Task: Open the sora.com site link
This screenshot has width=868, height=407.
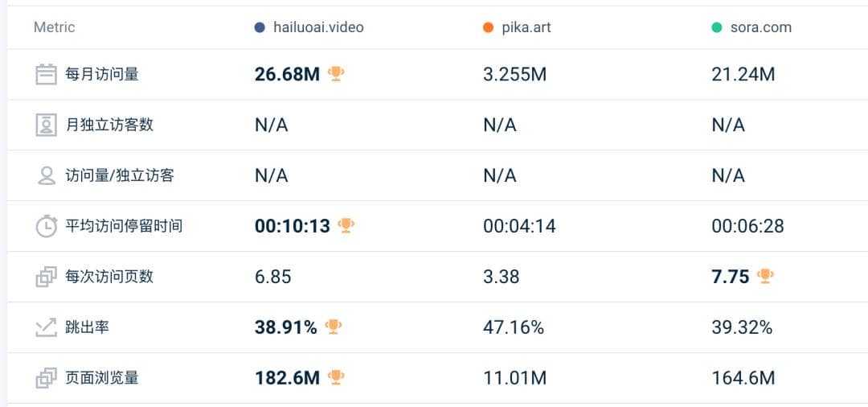Action: (x=760, y=27)
